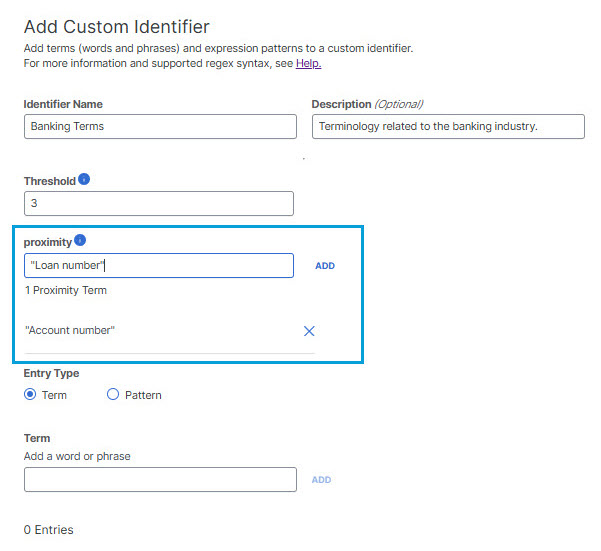
Task: Click the Threshold info icon
Action: coord(84,179)
